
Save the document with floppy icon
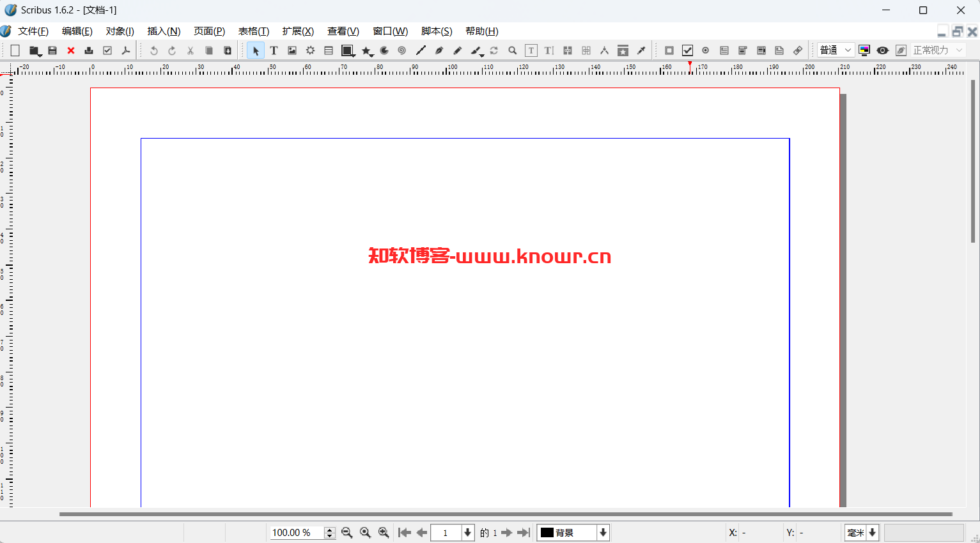point(52,50)
